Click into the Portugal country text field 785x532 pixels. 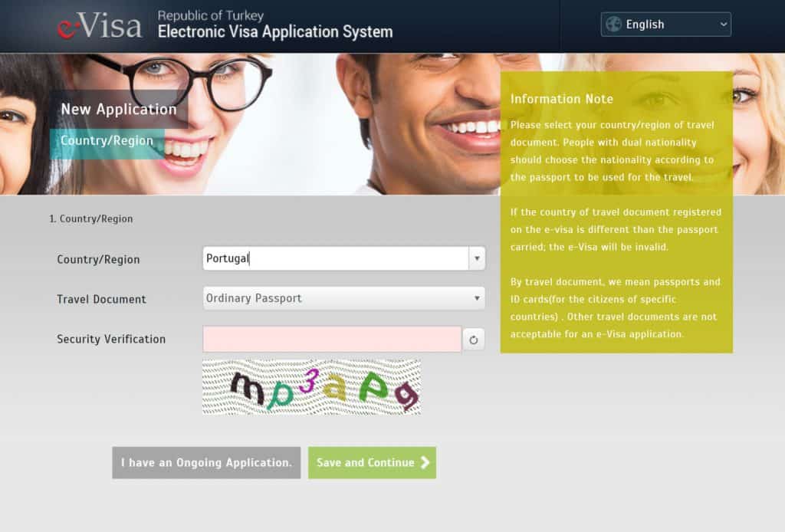tap(335, 259)
